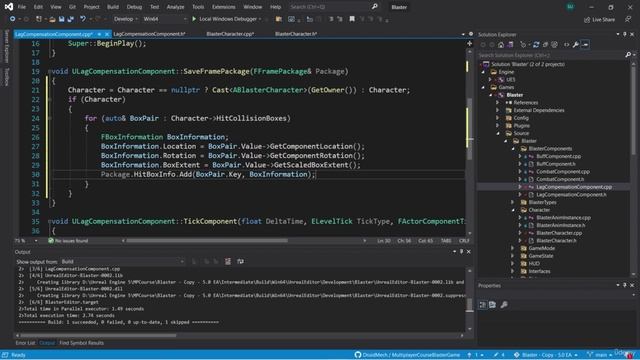Toggle Preview Selected Items in Solution Explorer
640x360 pixels.
pos(585,44)
